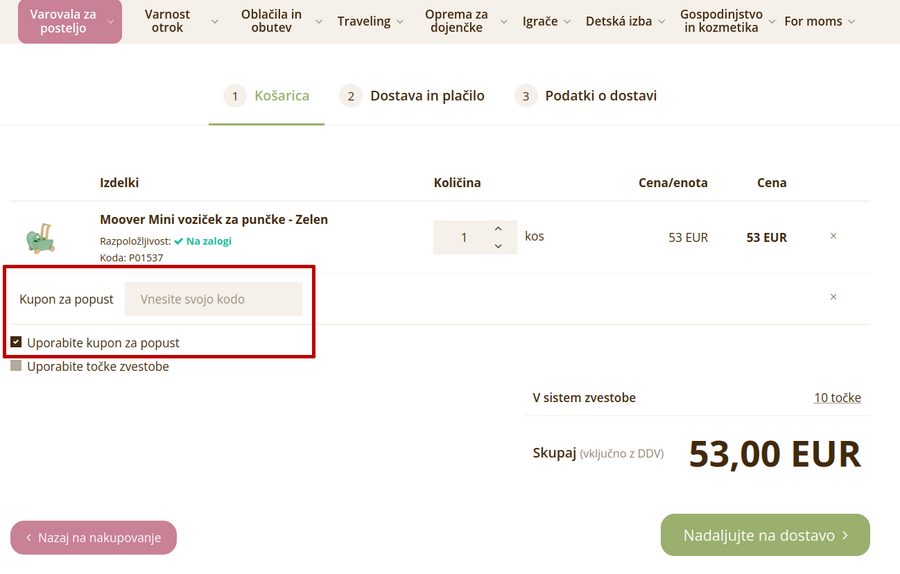Open Moover Mini voziček product link
900x574 pixels.
[x=213, y=219]
